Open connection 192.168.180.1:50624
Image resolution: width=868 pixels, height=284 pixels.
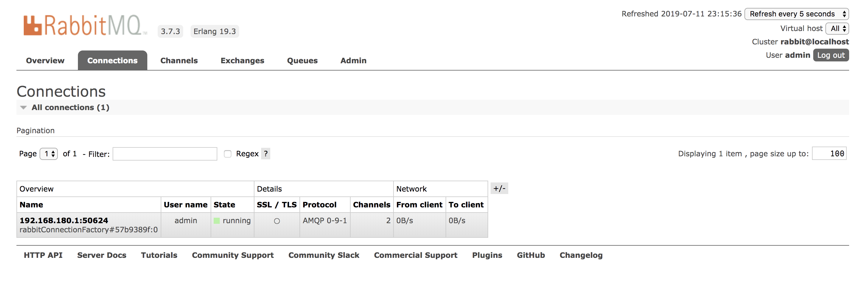click(64, 220)
